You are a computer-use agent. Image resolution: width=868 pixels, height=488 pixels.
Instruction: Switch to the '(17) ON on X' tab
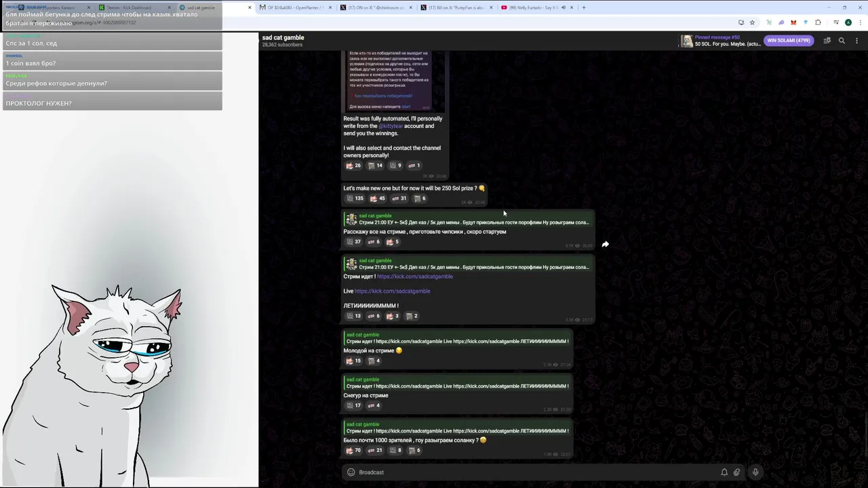coord(375,7)
